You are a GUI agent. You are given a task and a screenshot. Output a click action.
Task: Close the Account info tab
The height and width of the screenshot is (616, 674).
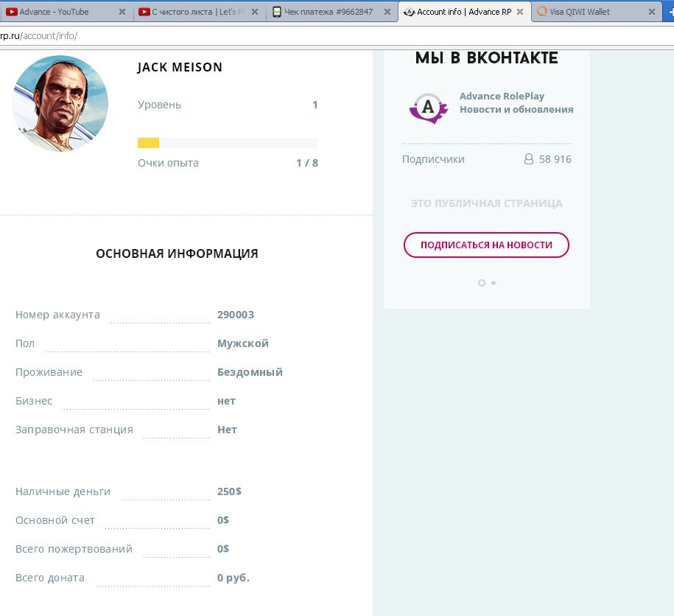click(520, 12)
